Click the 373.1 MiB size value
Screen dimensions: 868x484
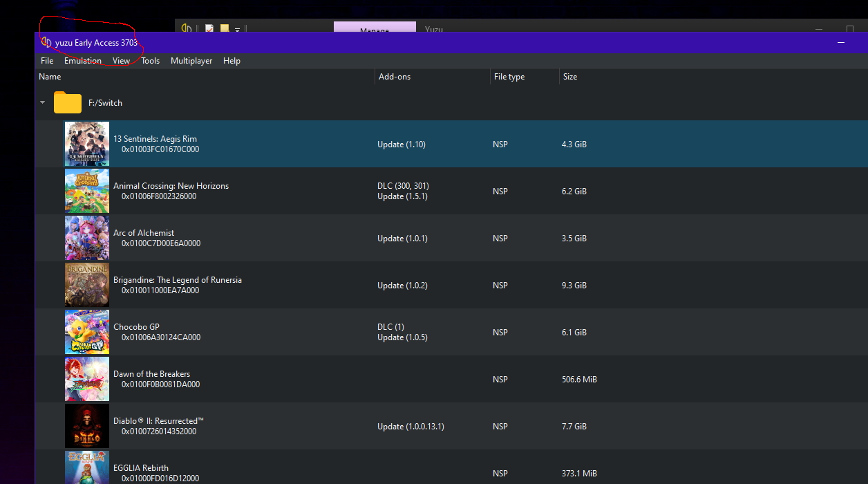(579, 474)
